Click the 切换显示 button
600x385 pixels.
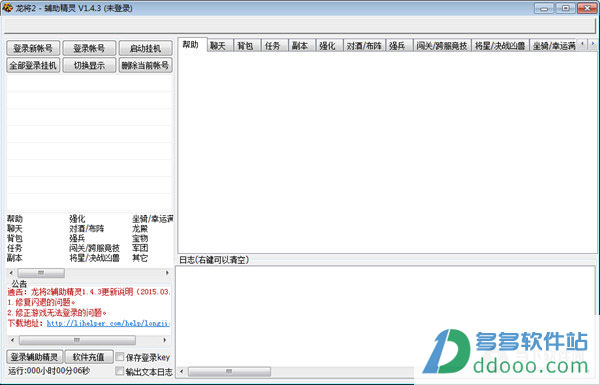pos(89,65)
